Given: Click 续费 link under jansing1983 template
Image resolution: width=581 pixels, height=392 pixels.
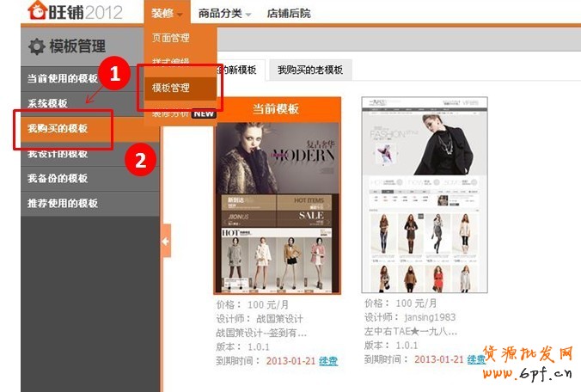Looking at the screenshot, I should (x=476, y=359).
